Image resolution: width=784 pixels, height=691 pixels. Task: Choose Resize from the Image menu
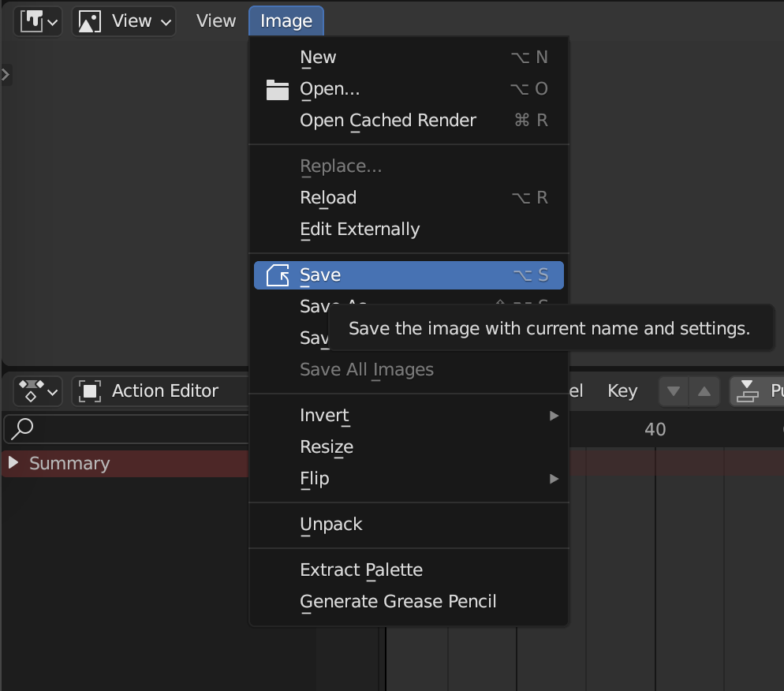point(409,447)
